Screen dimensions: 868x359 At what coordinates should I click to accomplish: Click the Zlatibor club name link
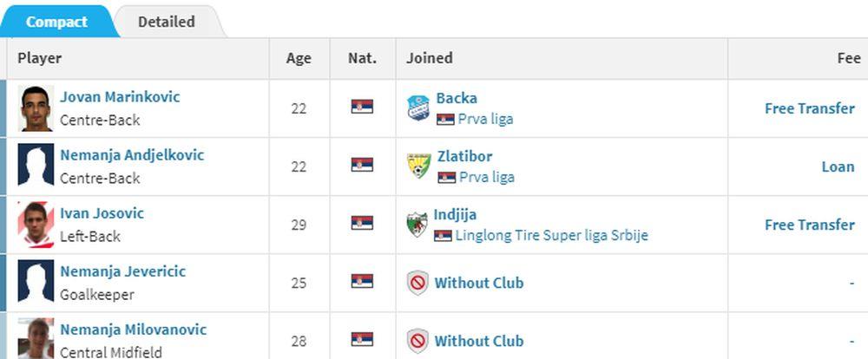tap(464, 156)
